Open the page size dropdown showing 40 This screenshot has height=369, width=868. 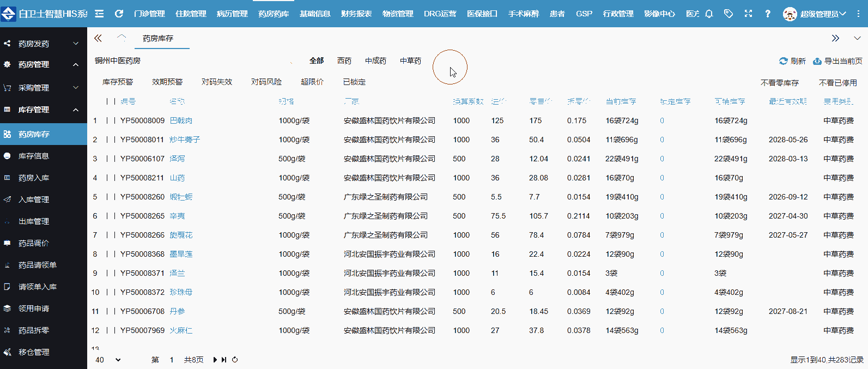pyautogui.click(x=108, y=360)
